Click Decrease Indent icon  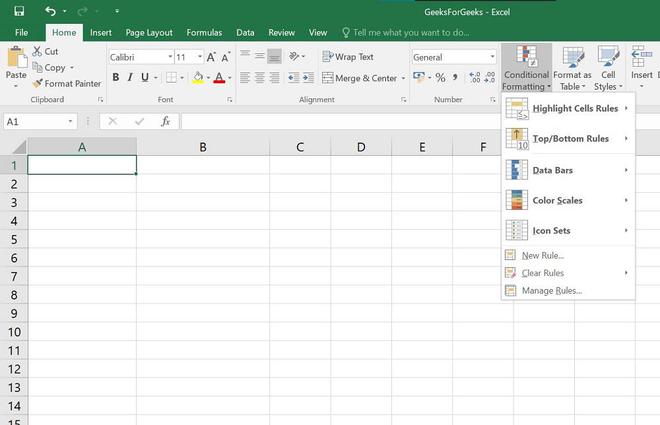coord(294,78)
